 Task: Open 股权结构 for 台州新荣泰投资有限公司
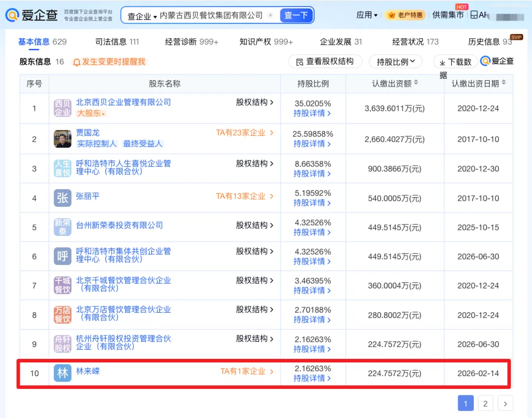click(x=255, y=225)
